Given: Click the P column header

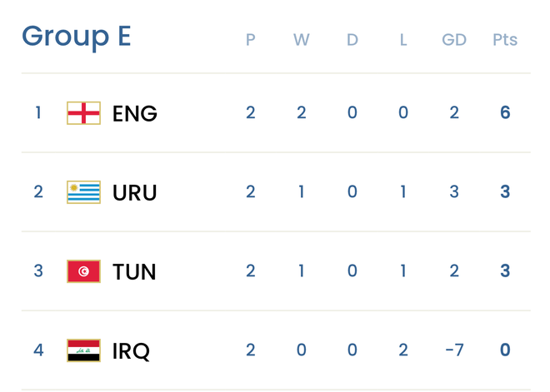Looking at the screenshot, I should [x=251, y=40].
